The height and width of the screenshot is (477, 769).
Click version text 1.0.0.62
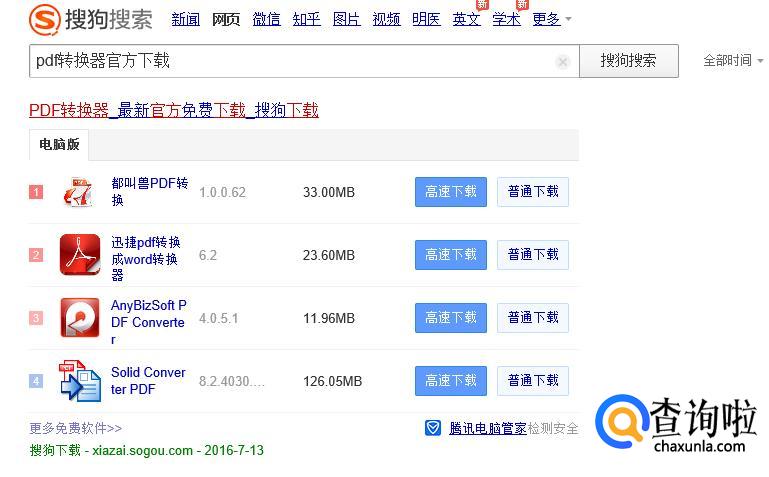(x=222, y=192)
